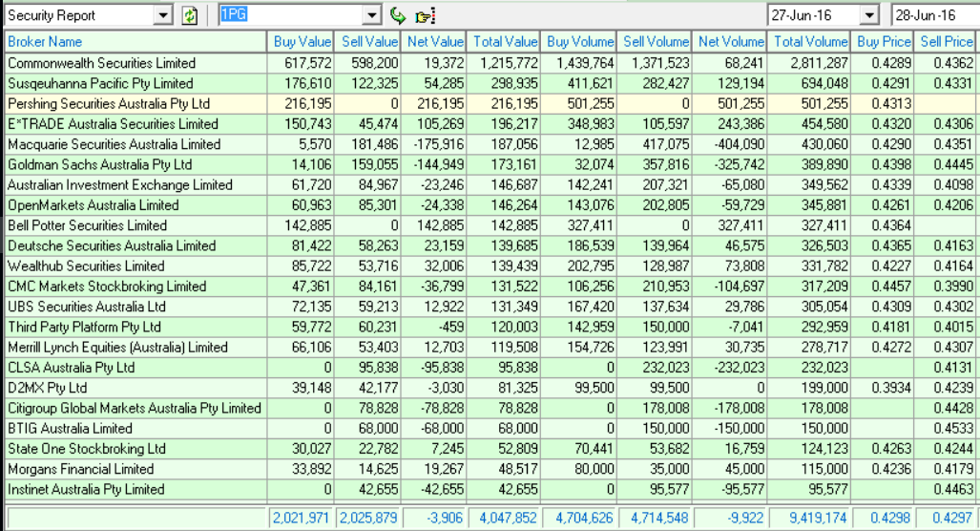This screenshot has width=980, height=531.
Task: Select CLSA Australia Pty Ltd row
Action: click(490, 367)
